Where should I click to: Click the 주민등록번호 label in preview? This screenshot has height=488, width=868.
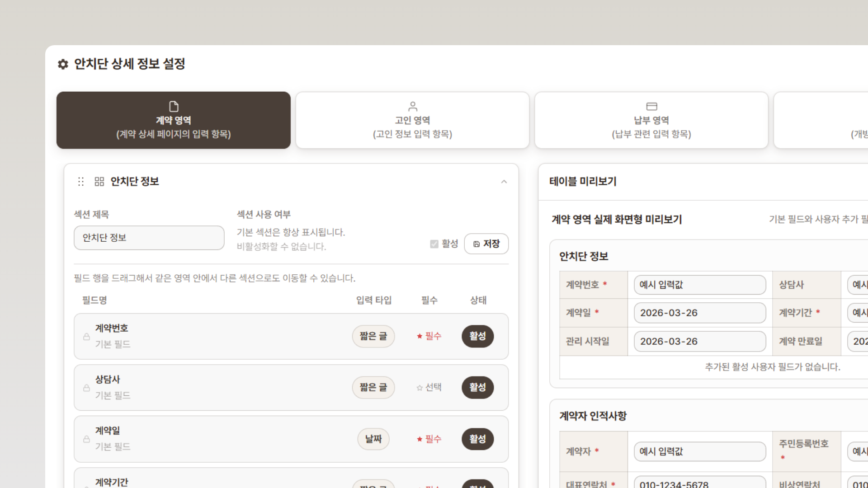click(804, 444)
